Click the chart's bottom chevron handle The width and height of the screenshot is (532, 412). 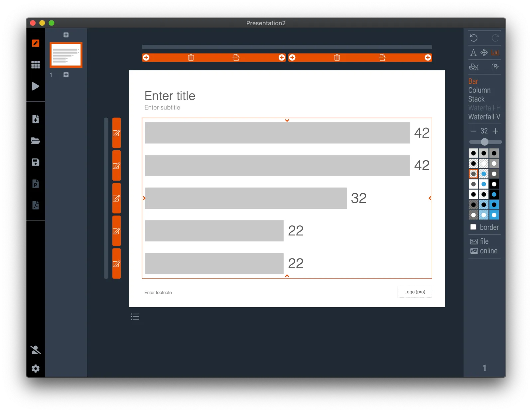coord(287,276)
